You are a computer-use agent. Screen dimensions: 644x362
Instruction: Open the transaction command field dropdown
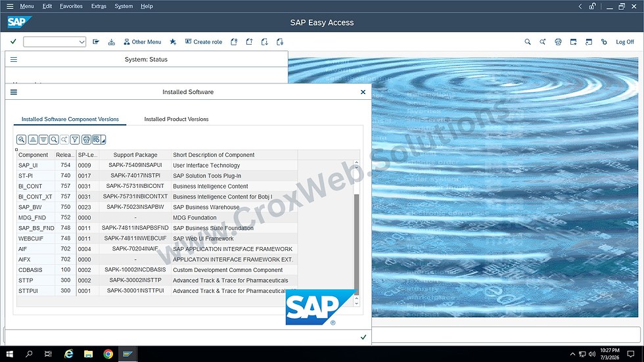(x=81, y=42)
